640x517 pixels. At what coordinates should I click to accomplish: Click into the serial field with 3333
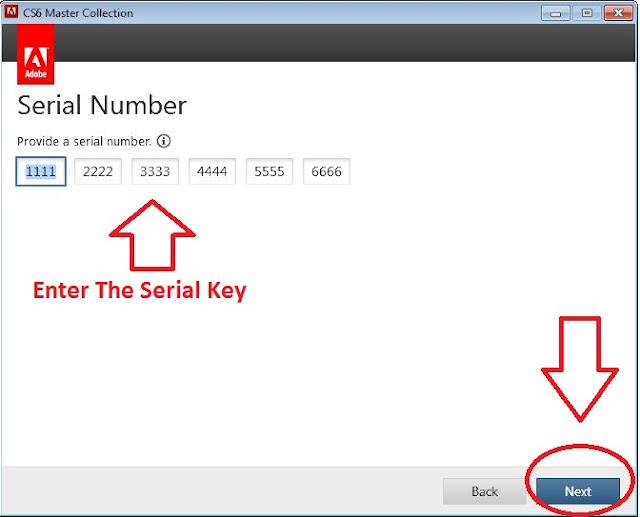(x=155, y=171)
